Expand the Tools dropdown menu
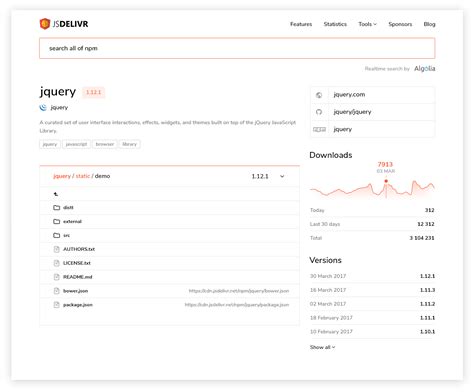Screen dimensions: 474x392 point(367,24)
